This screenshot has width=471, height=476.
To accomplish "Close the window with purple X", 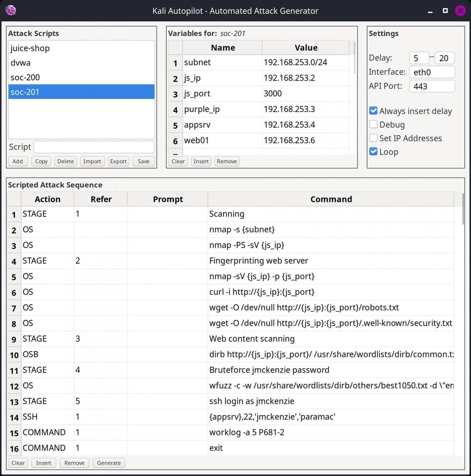I will tap(460, 11).
